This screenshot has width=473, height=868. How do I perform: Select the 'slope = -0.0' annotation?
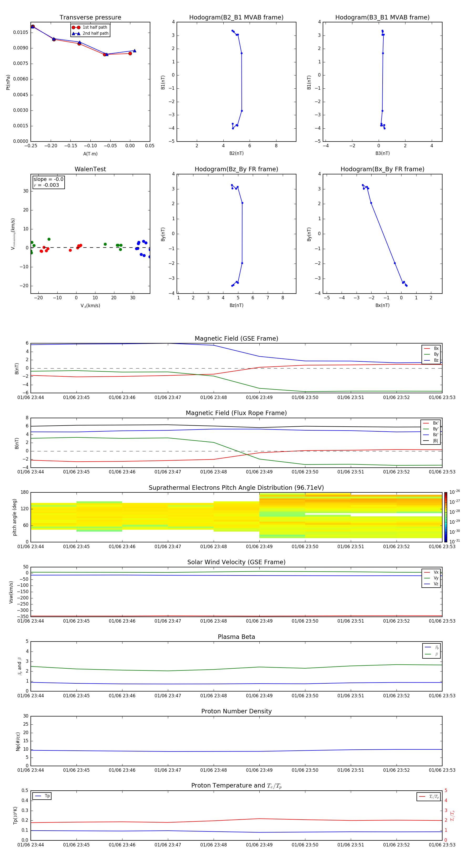click(x=48, y=179)
